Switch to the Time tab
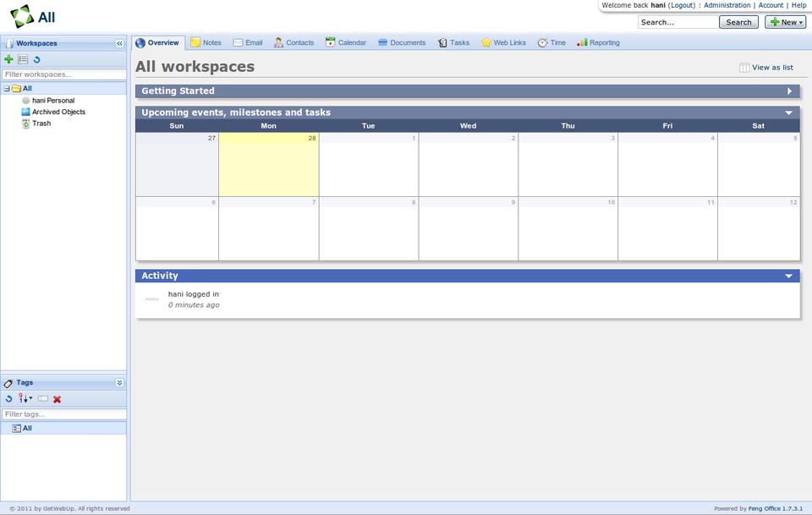The width and height of the screenshot is (812, 515). pos(551,43)
